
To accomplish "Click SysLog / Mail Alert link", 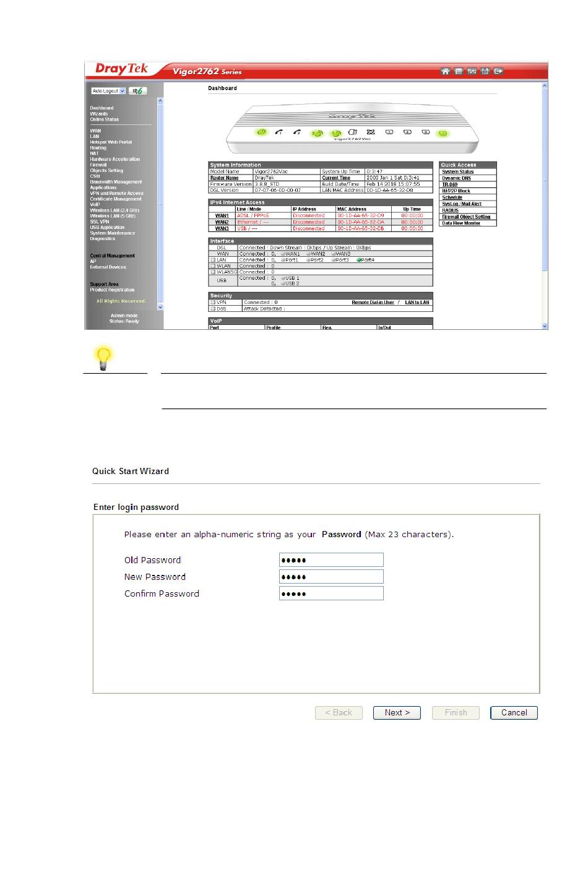I will tap(462, 204).
